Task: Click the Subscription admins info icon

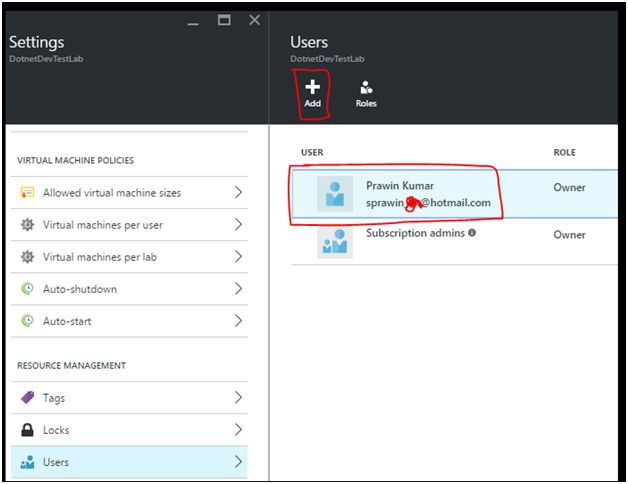Action: 472,233
